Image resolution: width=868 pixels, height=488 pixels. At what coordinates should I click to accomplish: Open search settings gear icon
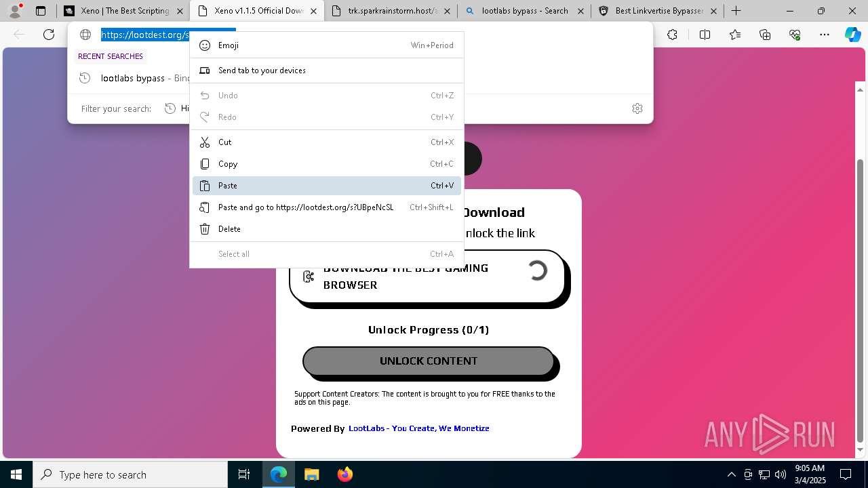pyautogui.click(x=637, y=108)
